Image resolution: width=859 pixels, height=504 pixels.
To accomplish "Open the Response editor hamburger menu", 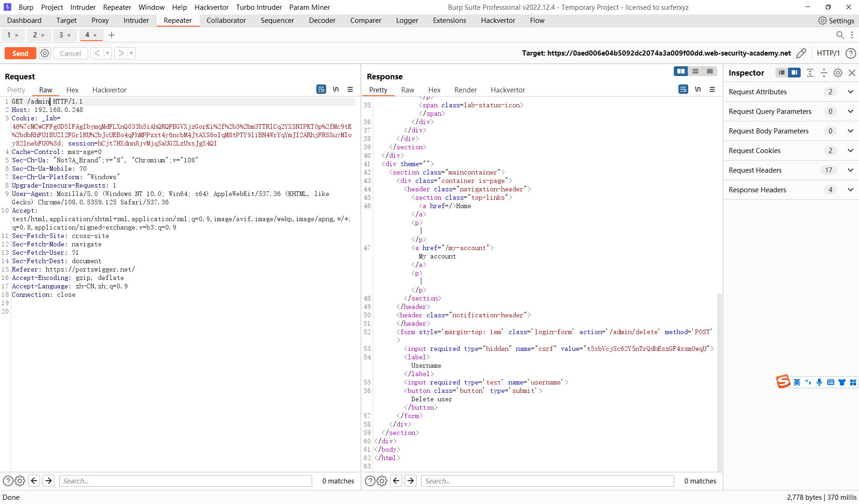I will click(712, 89).
